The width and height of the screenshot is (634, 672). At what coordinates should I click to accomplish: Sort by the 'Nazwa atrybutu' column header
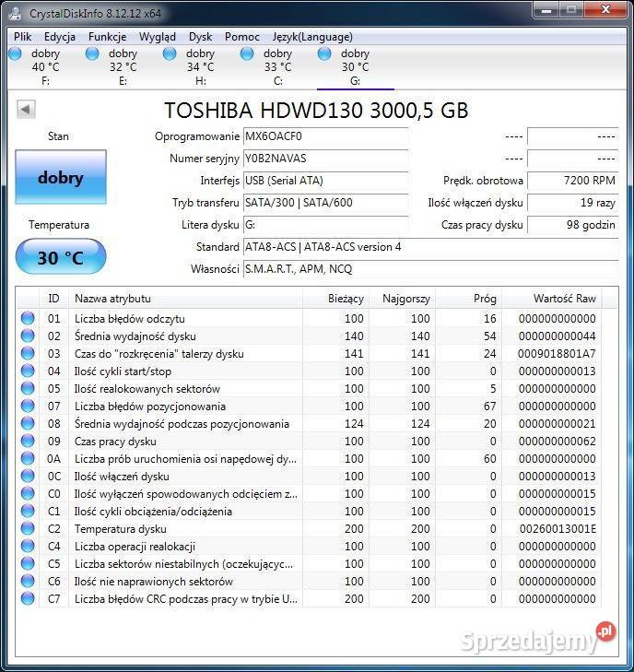tap(184, 299)
